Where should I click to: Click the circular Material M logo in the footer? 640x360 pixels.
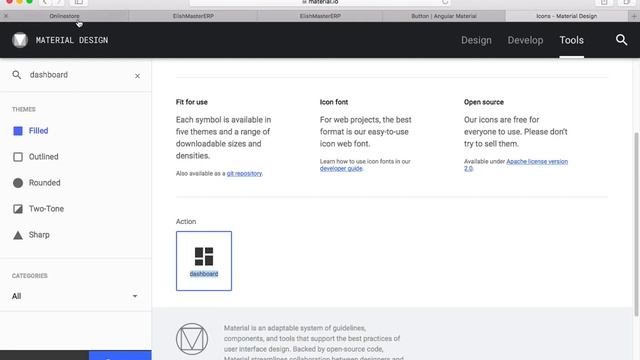click(x=192, y=339)
